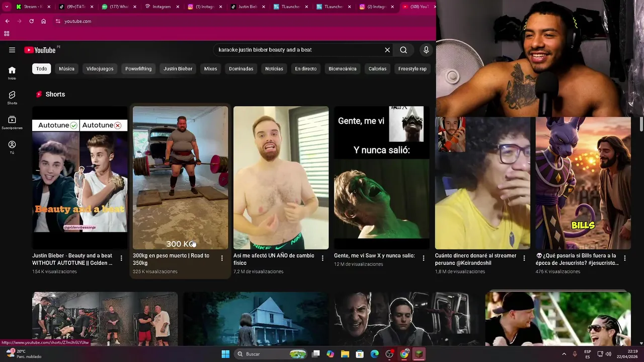Open the Windows Start menu

(225, 354)
